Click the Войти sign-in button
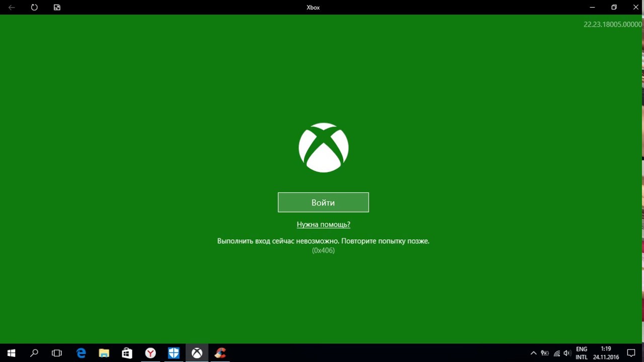The width and height of the screenshot is (644, 362). [x=323, y=202]
